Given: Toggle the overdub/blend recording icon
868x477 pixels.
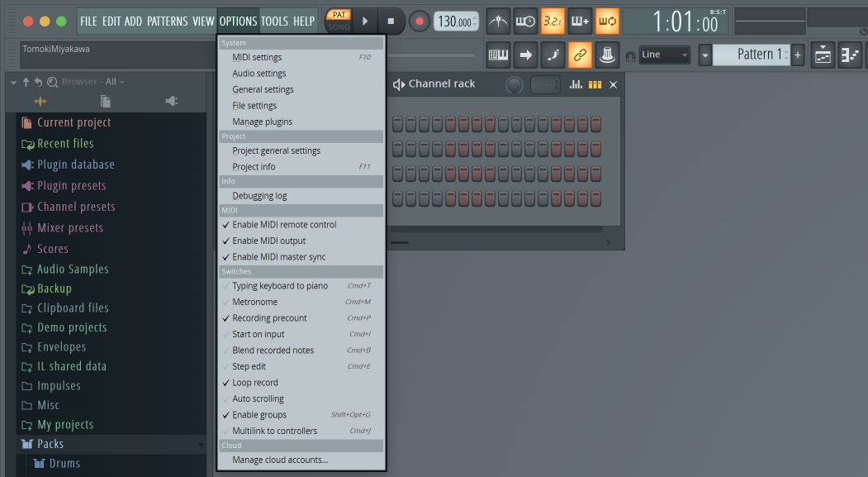Looking at the screenshot, I should (x=580, y=21).
